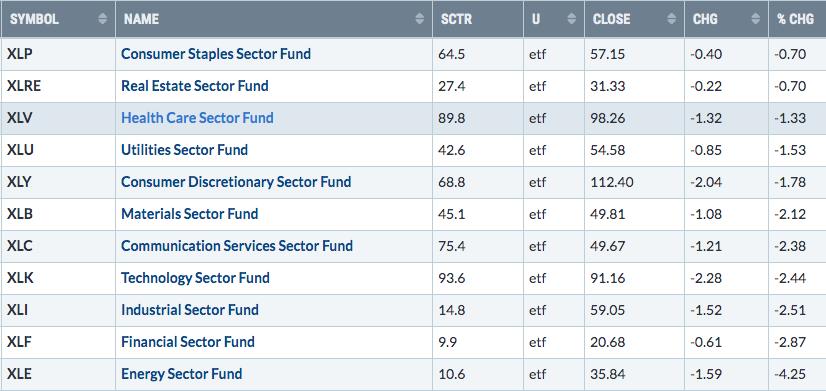Open Energy Sector Fund link
Image resolution: width=826 pixels, height=391 pixels.
[182, 374]
